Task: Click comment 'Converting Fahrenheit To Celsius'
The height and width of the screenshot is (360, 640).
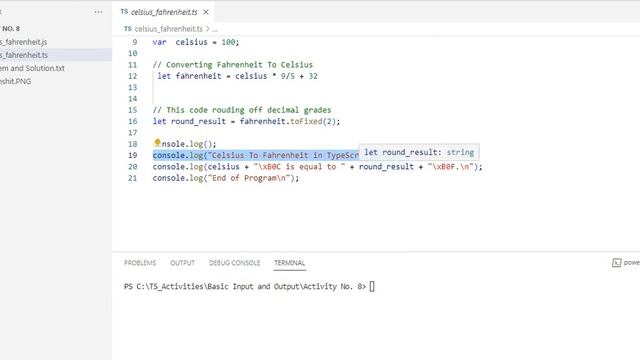Action: pyautogui.click(x=233, y=65)
